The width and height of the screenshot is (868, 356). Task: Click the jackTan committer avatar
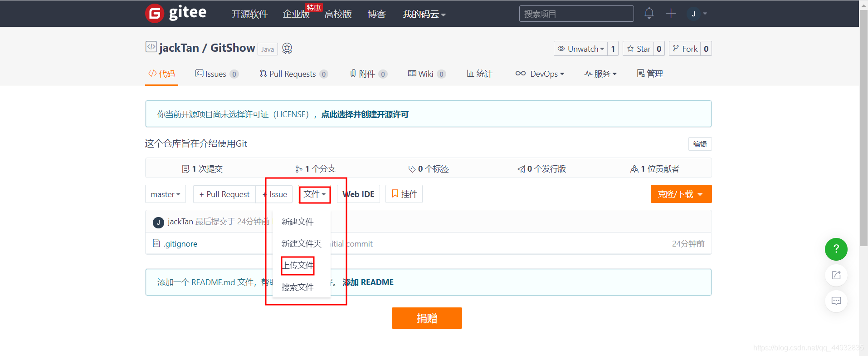tap(158, 222)
